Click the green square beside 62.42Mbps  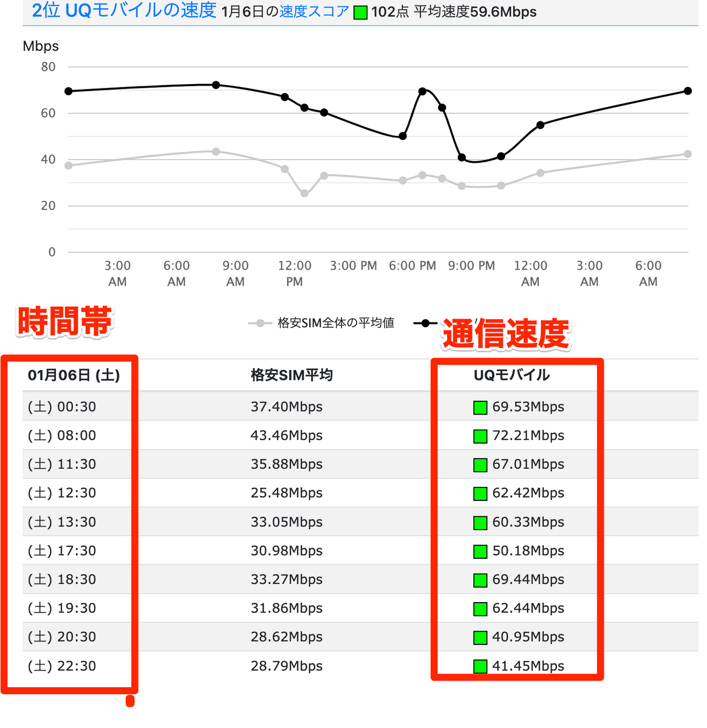tap(480, 494)
